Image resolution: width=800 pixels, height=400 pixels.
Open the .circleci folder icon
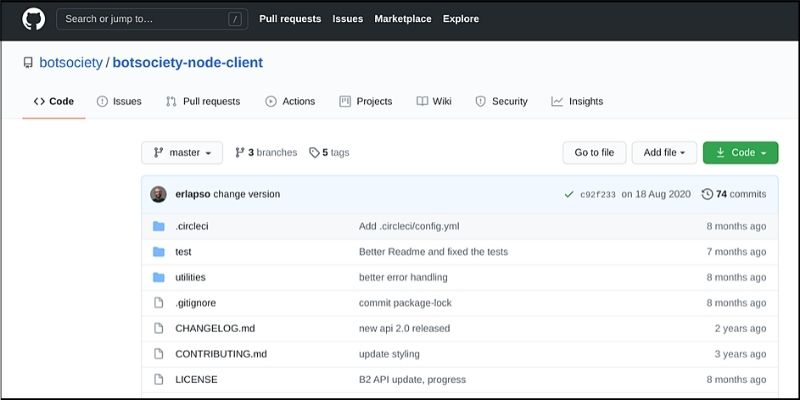(x=158, y=226)
